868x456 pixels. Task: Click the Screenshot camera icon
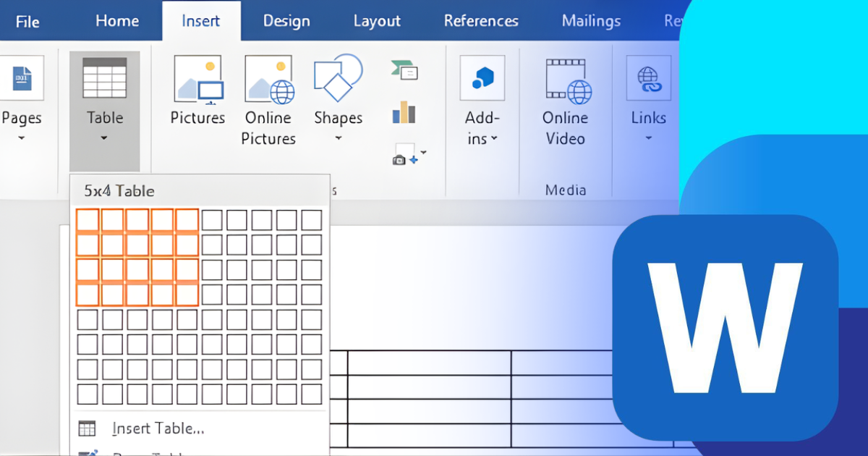(x=405, y=153)
